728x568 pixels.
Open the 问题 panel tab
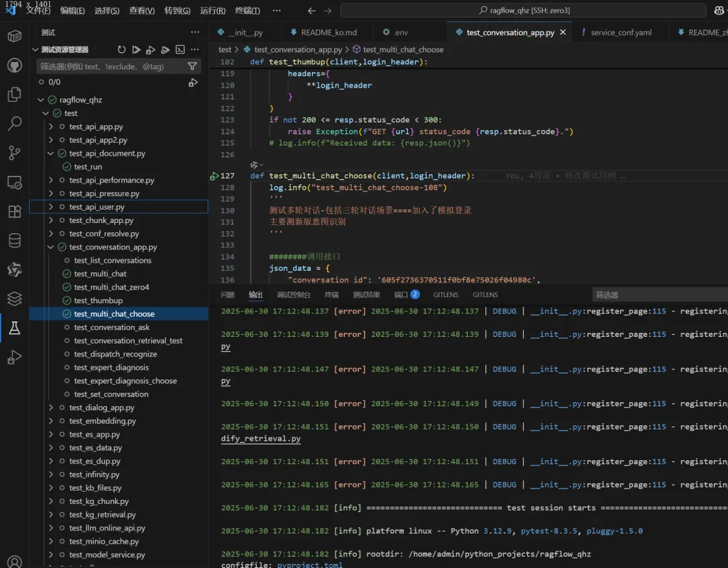(228, 294)
